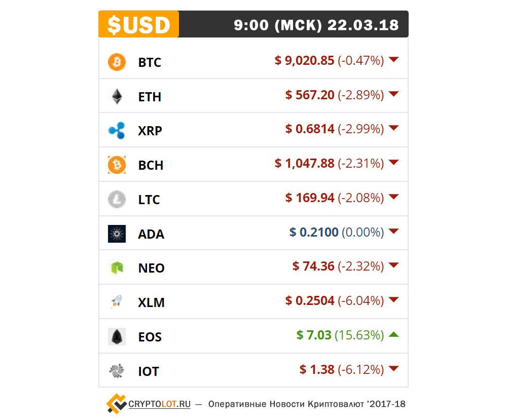
Task: Select the orange $USD currency tab
Action: (x=139, y=24)
